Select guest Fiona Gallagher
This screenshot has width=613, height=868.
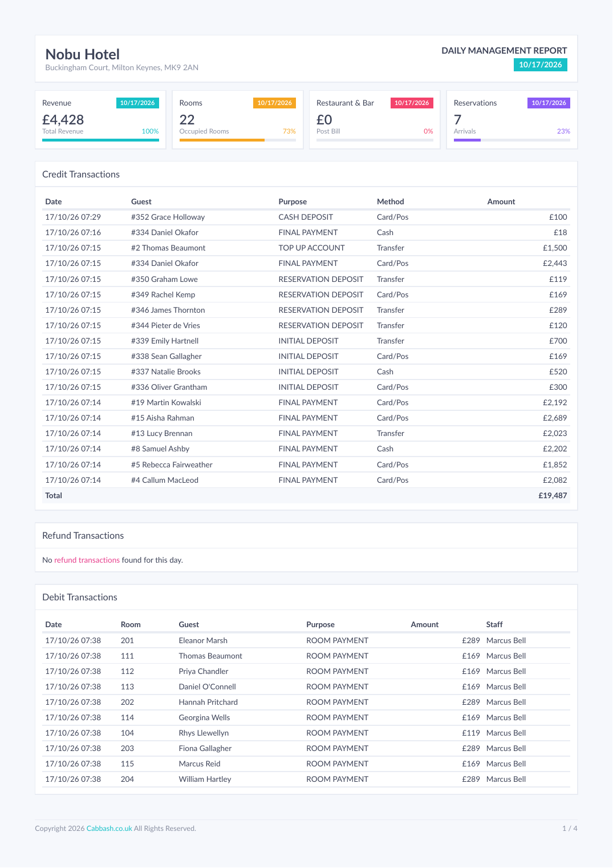tap(205, 749)
